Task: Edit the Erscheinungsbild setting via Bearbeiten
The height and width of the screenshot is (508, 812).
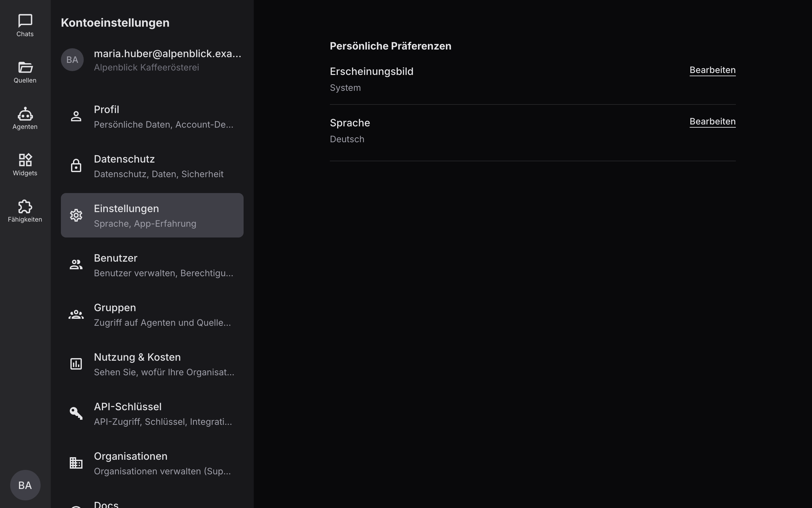Action: point(712,70)
